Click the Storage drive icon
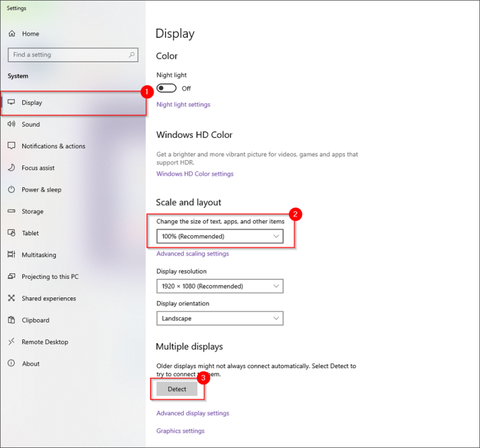This screenshot has width=480, height=448. 11,211
